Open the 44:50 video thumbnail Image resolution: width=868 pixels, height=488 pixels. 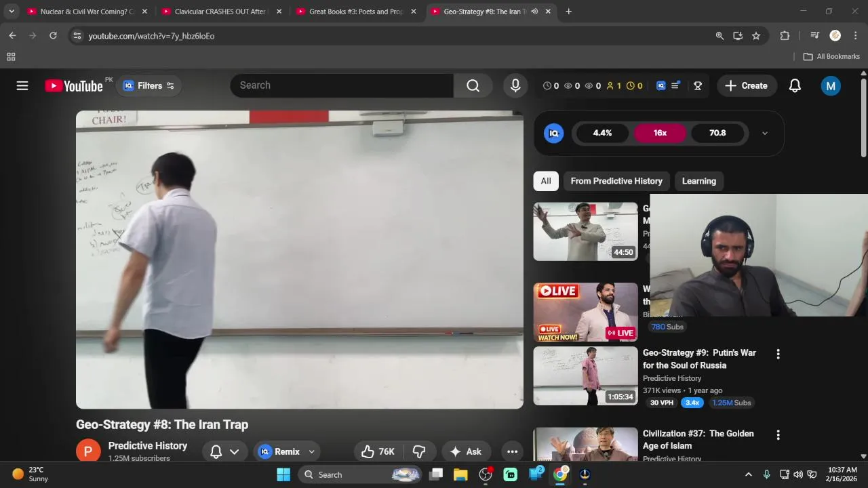tap(585, 231)
